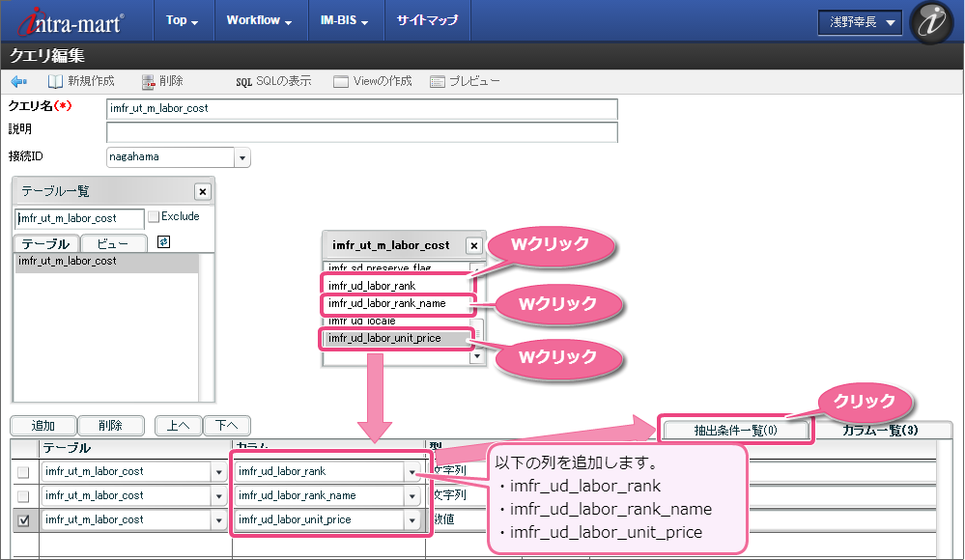Click the 上へ button

pos(179,425)
